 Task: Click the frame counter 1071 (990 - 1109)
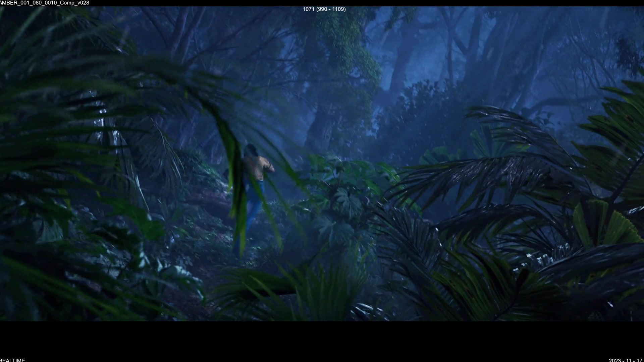[324, 9]
